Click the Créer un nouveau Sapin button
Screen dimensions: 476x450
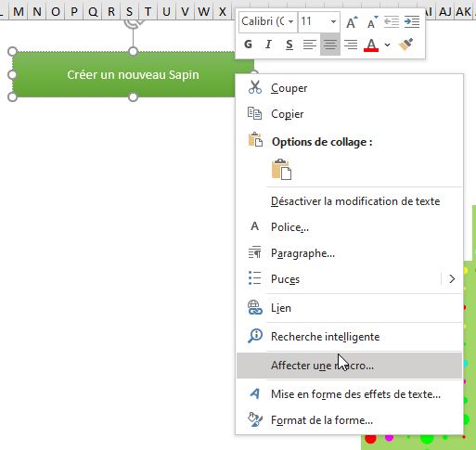(x=133, y=74)
